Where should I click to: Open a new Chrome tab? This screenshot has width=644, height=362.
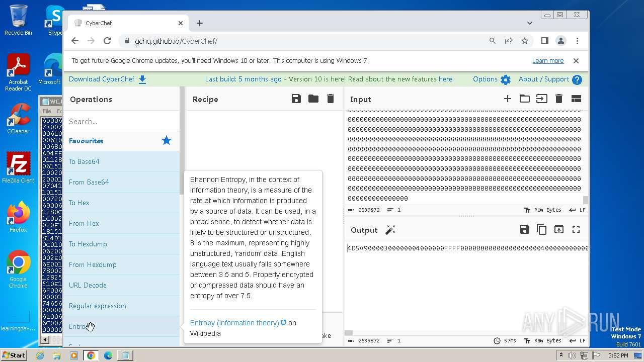pyautogui.click(x=200, y=23)
